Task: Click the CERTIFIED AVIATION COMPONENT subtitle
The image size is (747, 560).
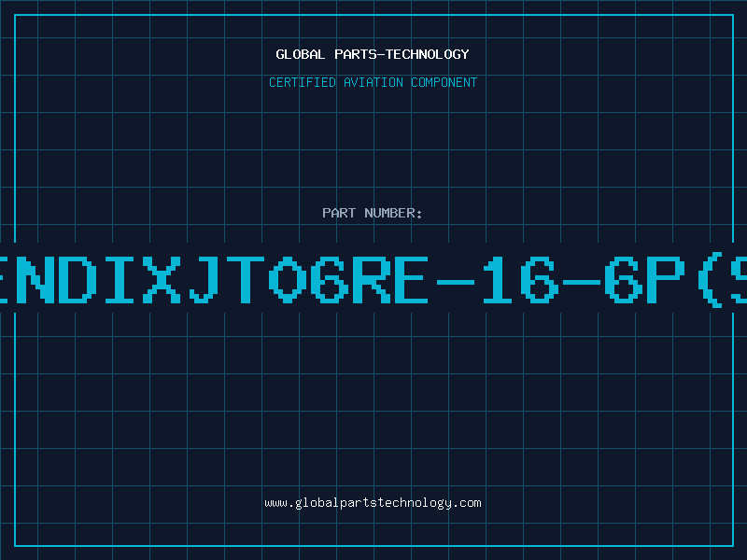Action: pos(373,82)
